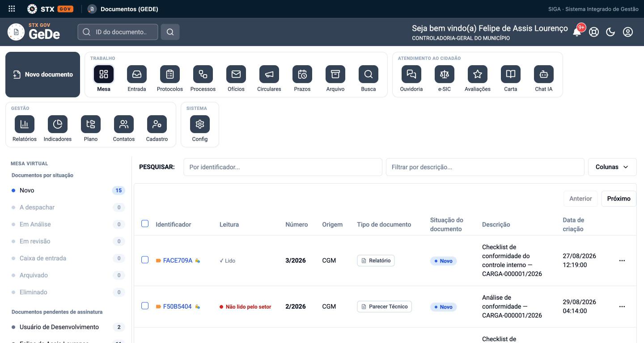The width and height of the screenshot is (644, 343).
Task: Open Avaliações star section
Action: click(x=478, y=74)
